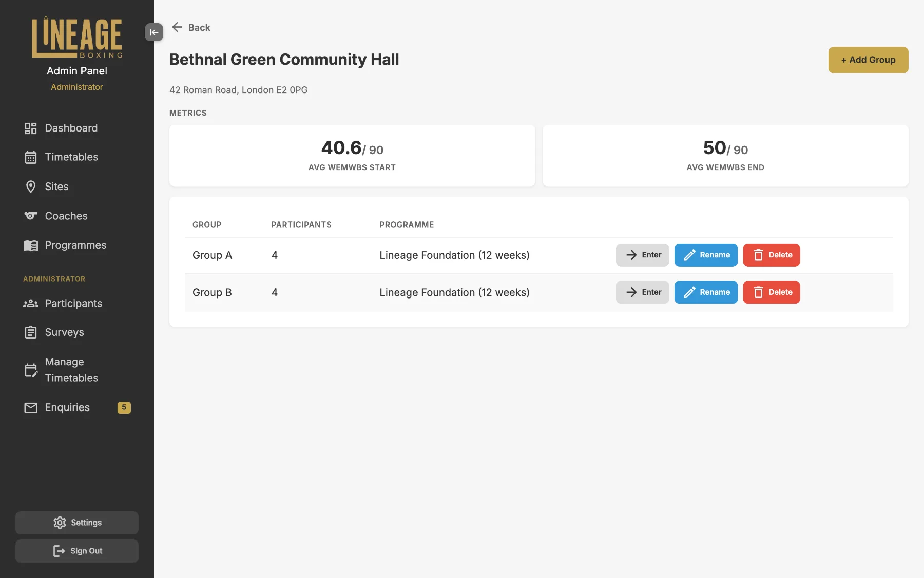
Task: Click the Coaches whistle icon
Action: pos(31,216)
